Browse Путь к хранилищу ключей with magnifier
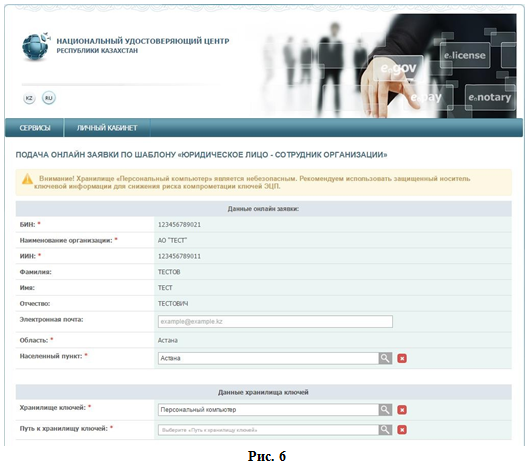The width and height of the screenshot is (526, 467). point(385,430)
